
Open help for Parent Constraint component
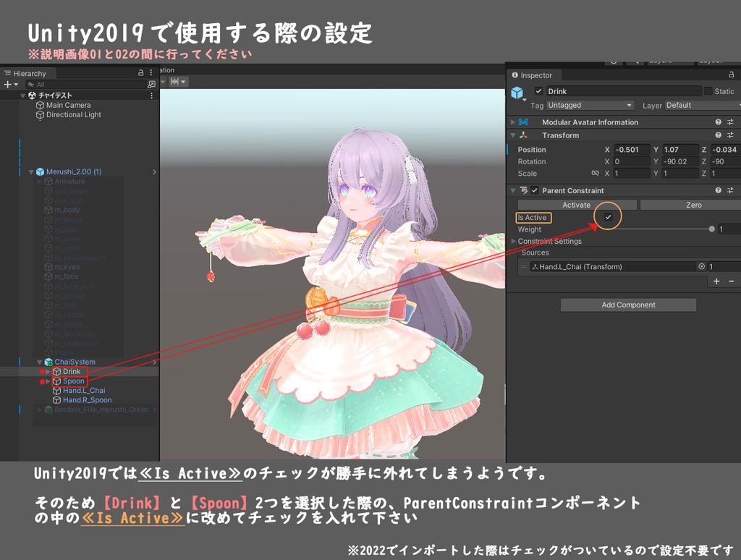(x=719, y=190)
